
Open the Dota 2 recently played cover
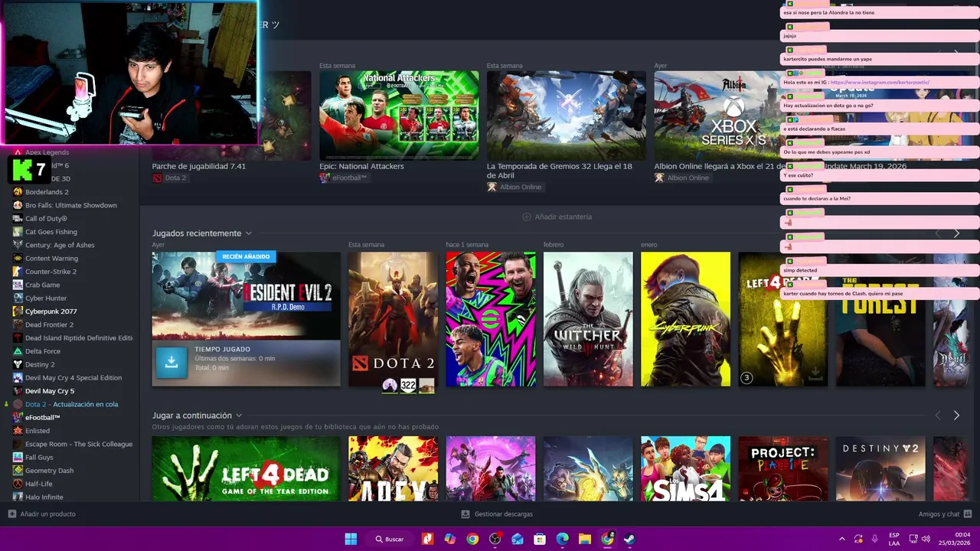point(393,319)
